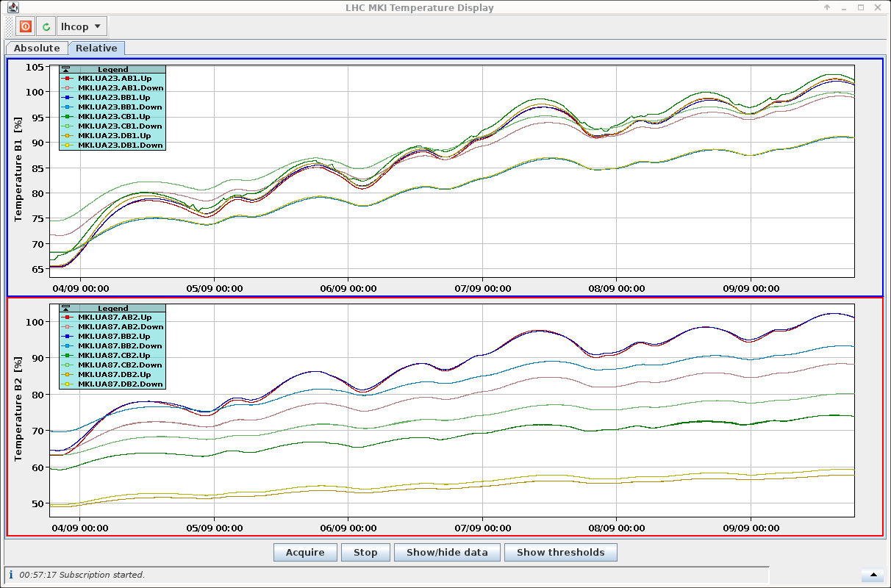Select the Relative tab
The height and width of the screenshot is (588, 891).
tap(96, 48)
